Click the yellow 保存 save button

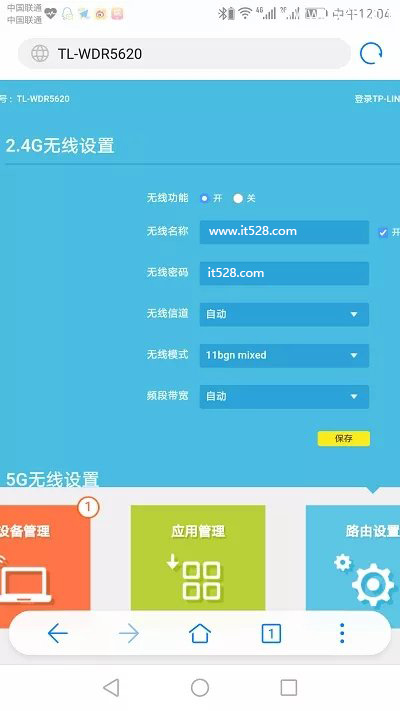pos(344,438)
